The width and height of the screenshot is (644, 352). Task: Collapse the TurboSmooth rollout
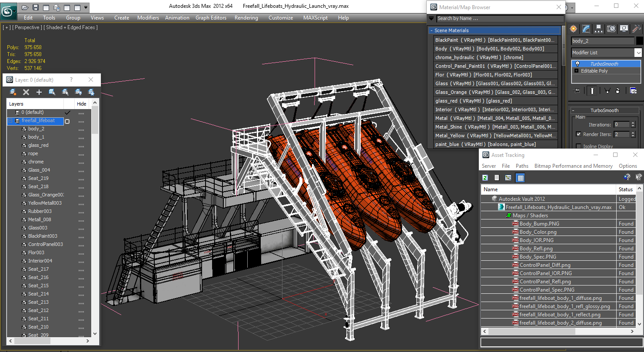604,110
